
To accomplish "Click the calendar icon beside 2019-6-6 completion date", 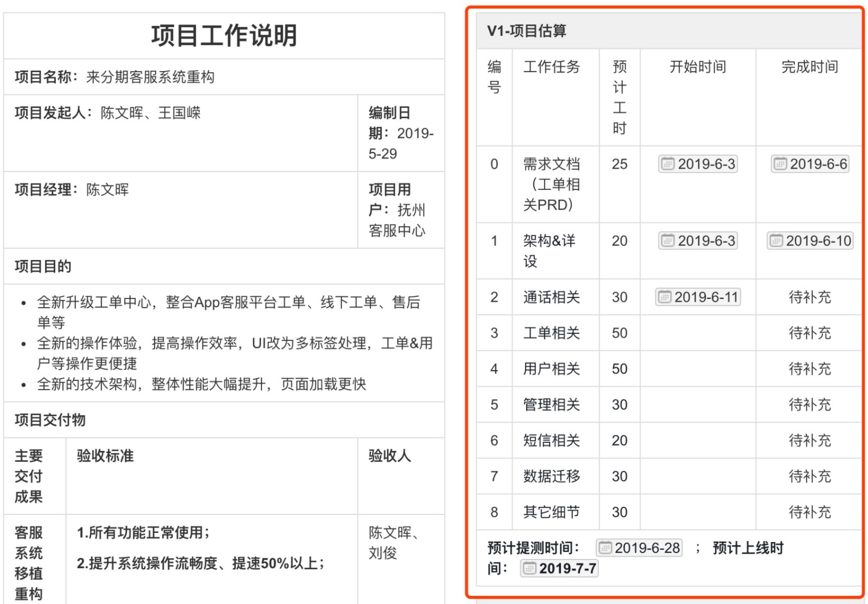I will [780, 164].
